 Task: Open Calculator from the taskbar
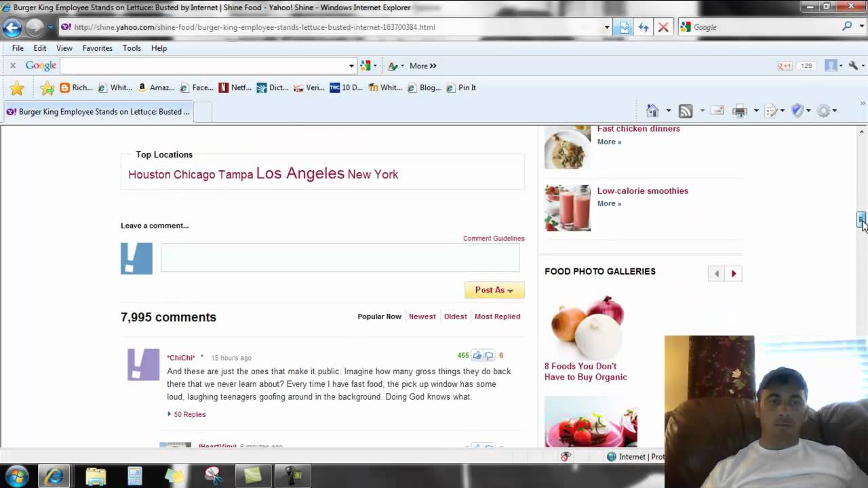point(135,476)
